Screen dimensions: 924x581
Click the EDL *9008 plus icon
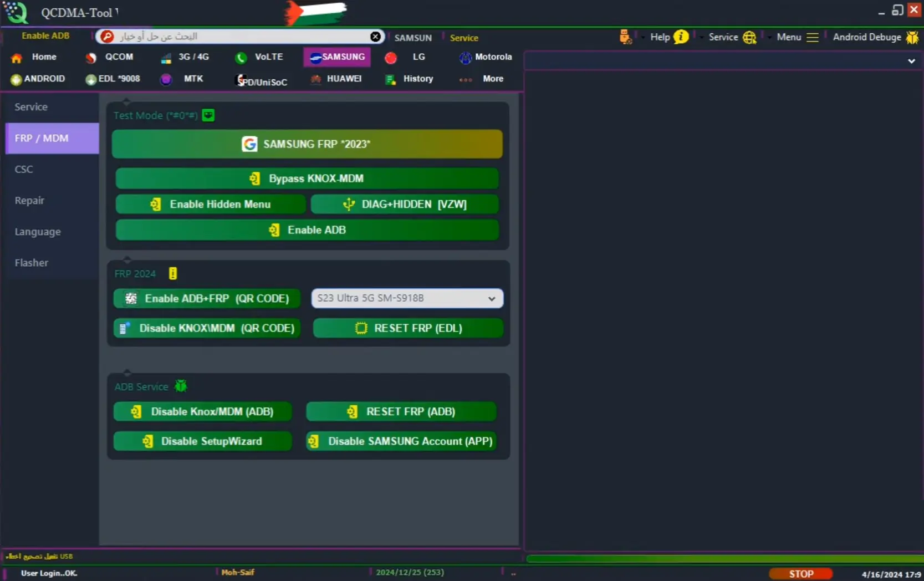point(91,79)
